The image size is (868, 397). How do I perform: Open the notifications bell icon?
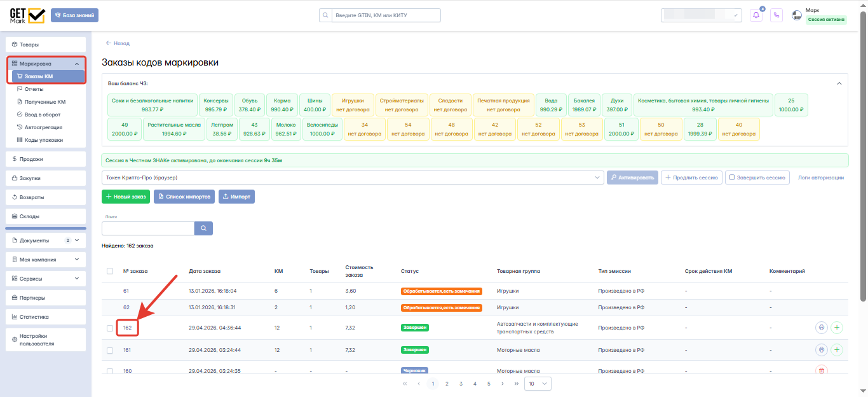(756, 15)
